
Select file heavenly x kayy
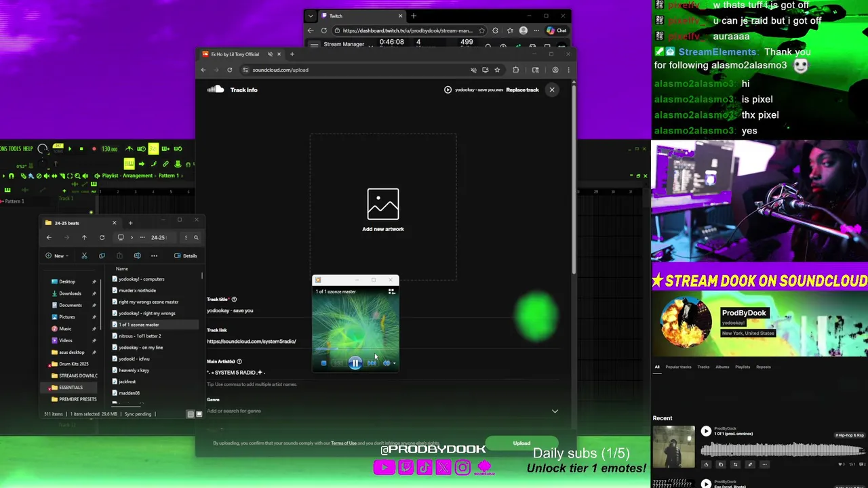coord(134,370)
